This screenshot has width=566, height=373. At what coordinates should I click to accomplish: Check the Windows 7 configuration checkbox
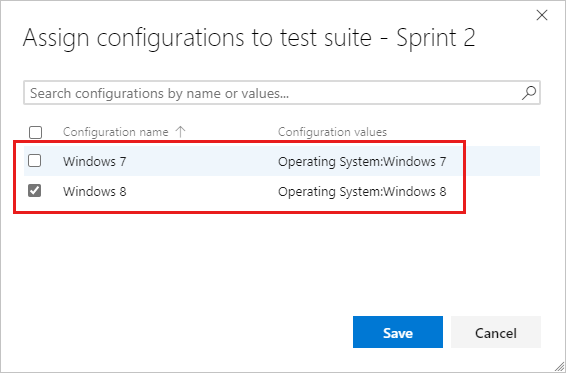pos(35,161)
